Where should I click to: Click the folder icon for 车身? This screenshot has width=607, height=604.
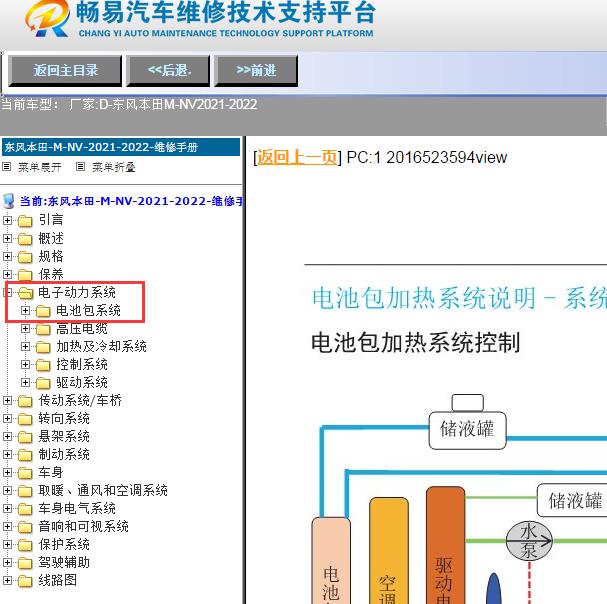pyautogui.click(x=25, y=474)
